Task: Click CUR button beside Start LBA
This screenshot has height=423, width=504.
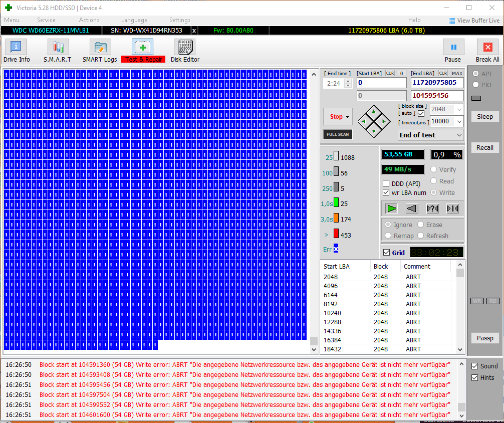Action: (390, 73)
